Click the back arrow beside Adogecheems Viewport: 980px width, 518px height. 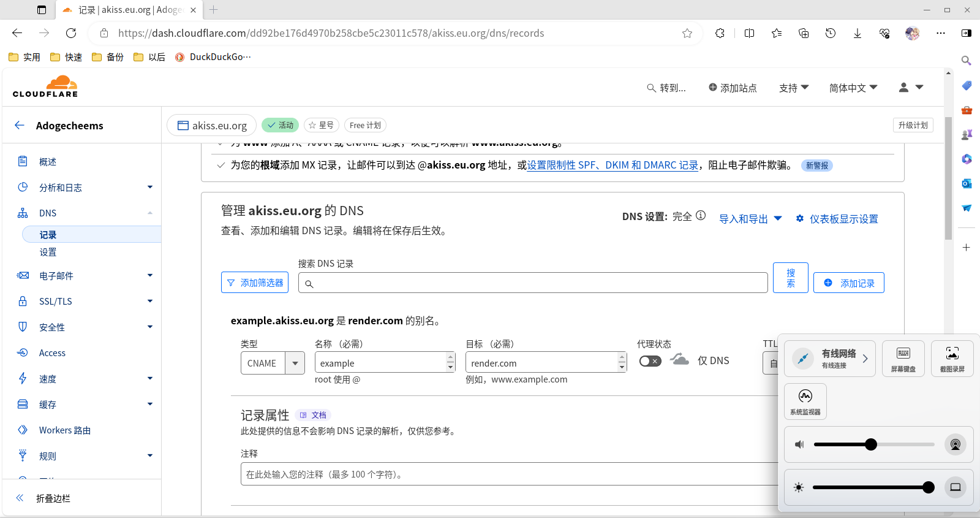20,125
